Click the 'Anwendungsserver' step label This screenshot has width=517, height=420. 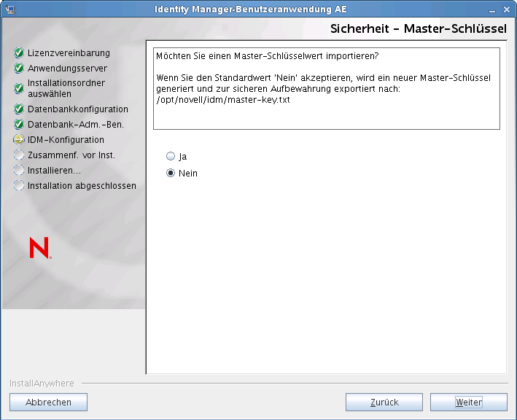coord(67,69)
